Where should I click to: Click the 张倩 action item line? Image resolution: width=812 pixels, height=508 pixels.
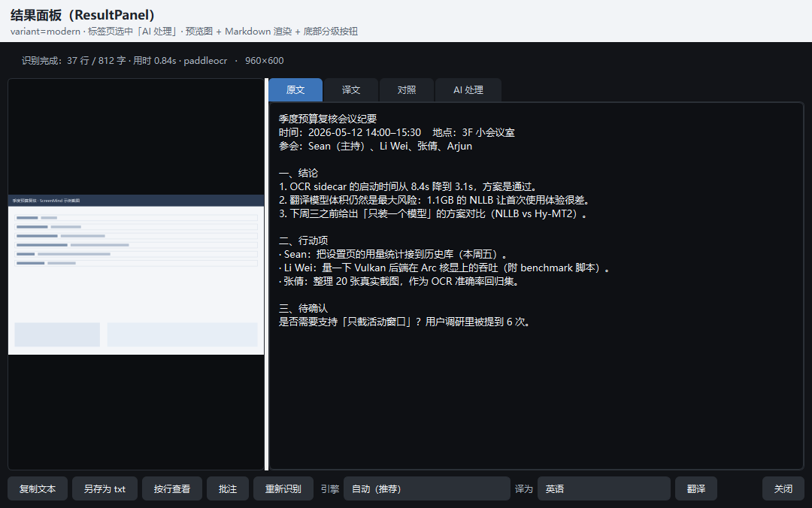[399, 281]
